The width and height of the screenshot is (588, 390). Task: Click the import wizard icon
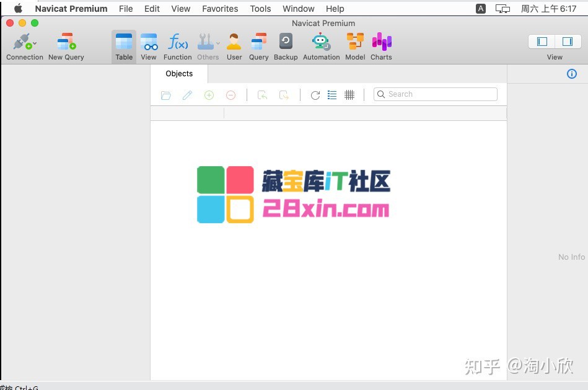[263, 95]
